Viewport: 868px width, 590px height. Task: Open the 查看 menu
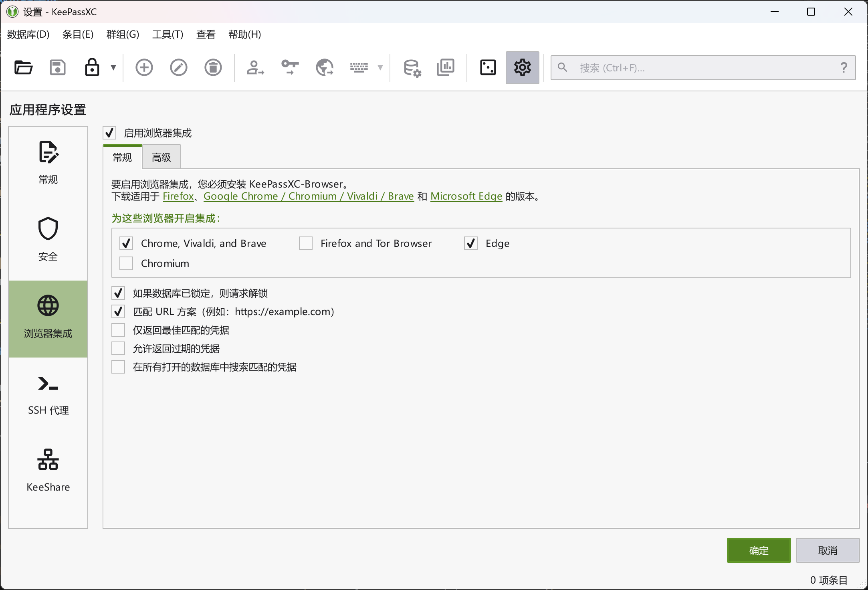[206, 34]
